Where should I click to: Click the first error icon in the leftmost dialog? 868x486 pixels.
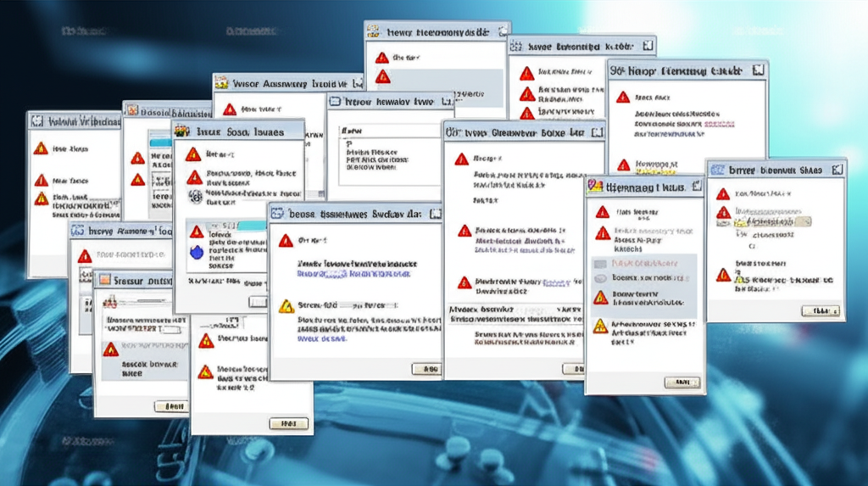point(41,148)
